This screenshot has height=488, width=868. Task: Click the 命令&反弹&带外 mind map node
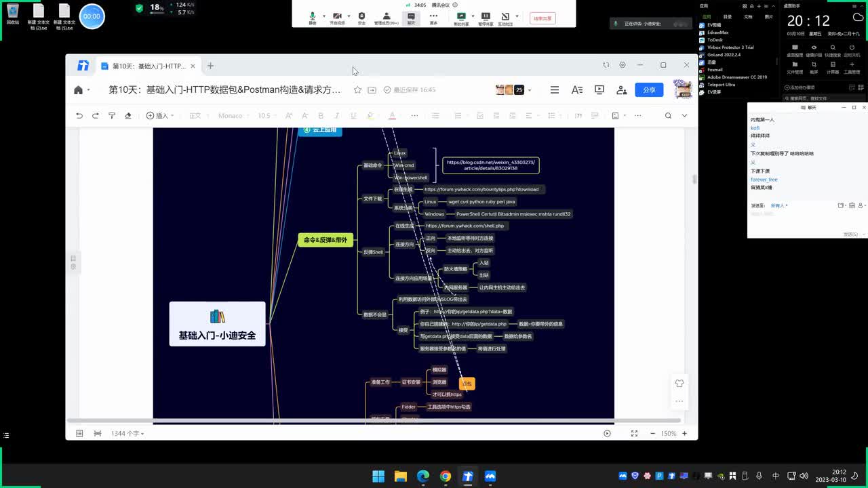[325, 240]
